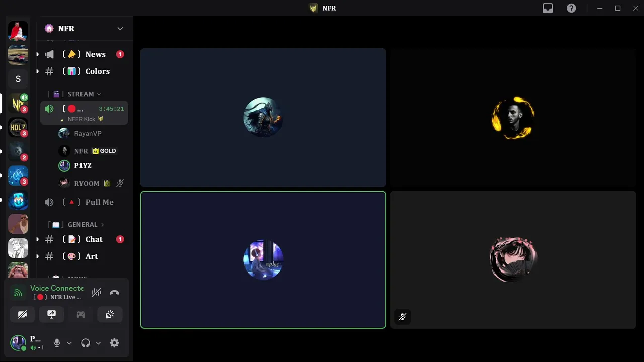644x362 pixels.
Task: Open the server labeled S
Action: coord(18,79)
